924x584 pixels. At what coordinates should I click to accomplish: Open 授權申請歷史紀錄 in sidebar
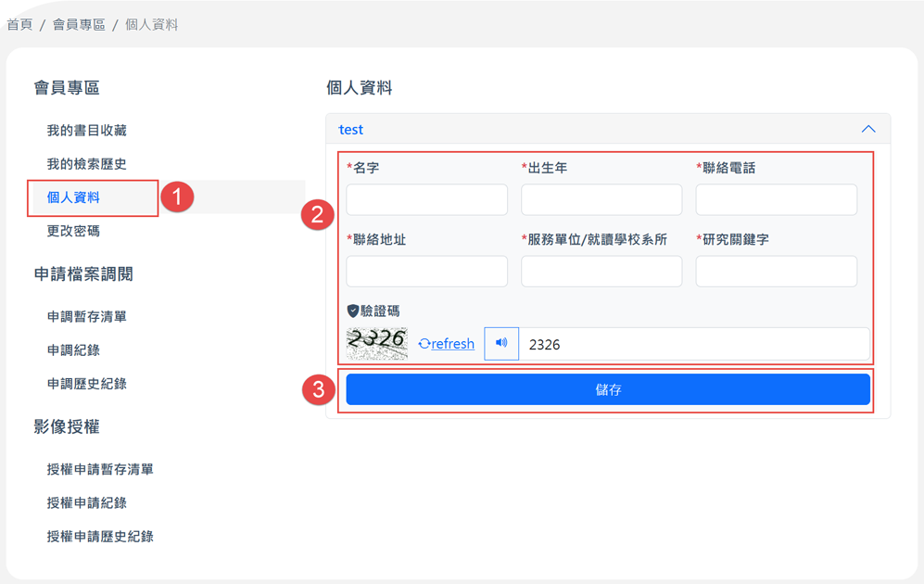[100, 537]
